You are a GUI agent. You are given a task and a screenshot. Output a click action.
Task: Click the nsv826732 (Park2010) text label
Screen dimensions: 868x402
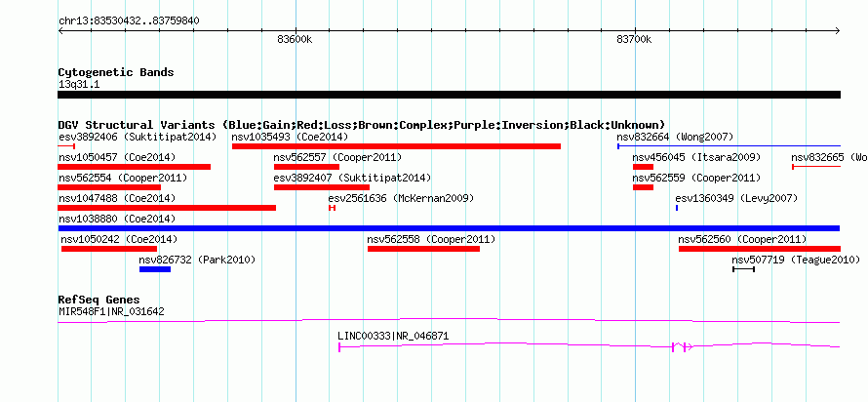pos(197,260)
